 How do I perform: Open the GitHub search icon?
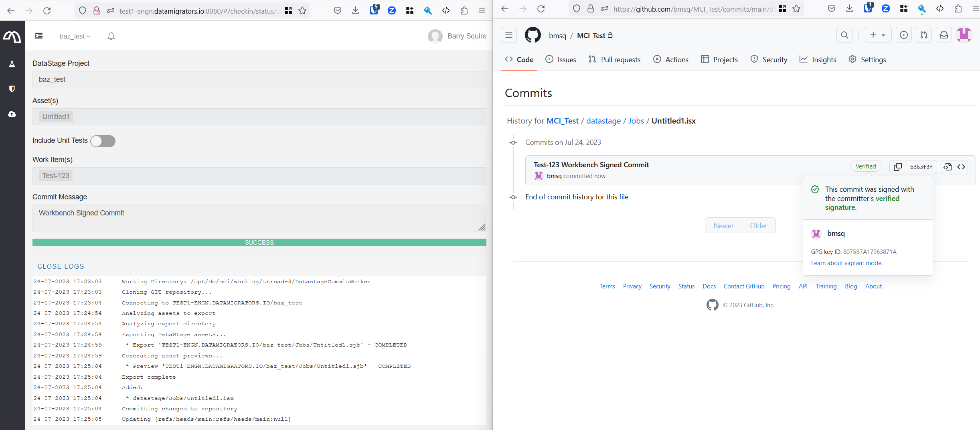coord(844,35)
